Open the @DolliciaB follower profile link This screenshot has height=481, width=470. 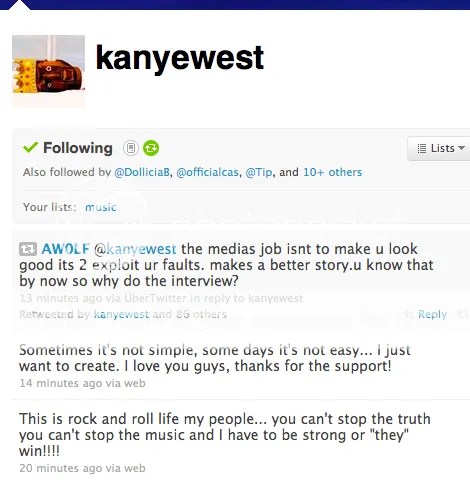[x=142, y=172]
